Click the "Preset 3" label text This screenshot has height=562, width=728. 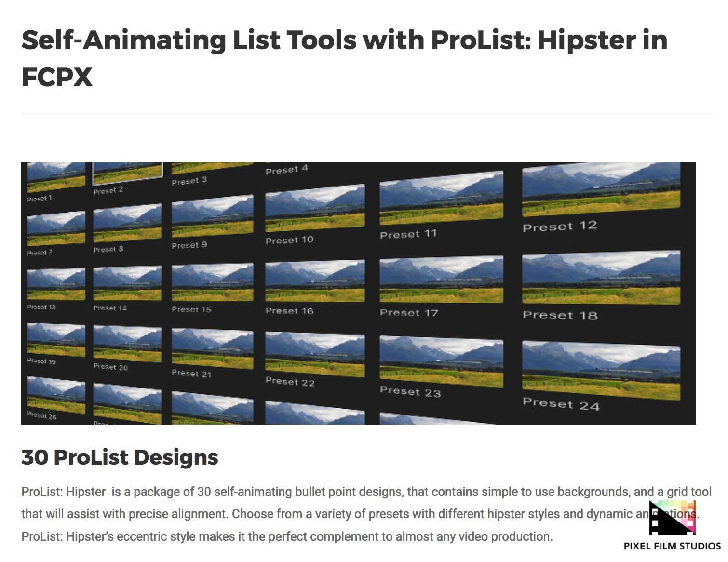tap(189, 181)
